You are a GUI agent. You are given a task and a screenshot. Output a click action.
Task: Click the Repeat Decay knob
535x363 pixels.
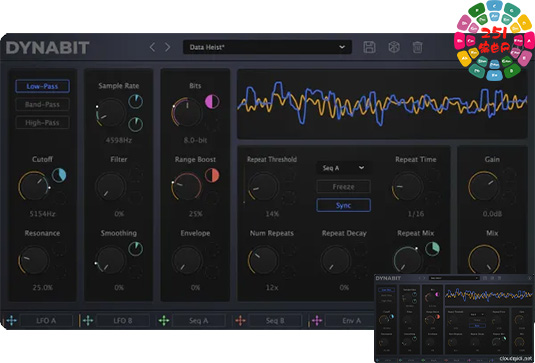click(x=335, y=260)
